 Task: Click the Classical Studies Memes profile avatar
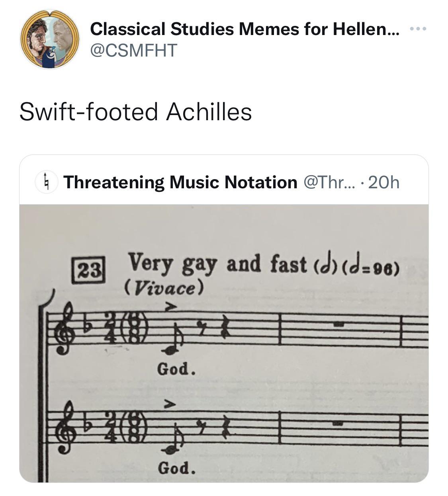click(x=50, y=40)
